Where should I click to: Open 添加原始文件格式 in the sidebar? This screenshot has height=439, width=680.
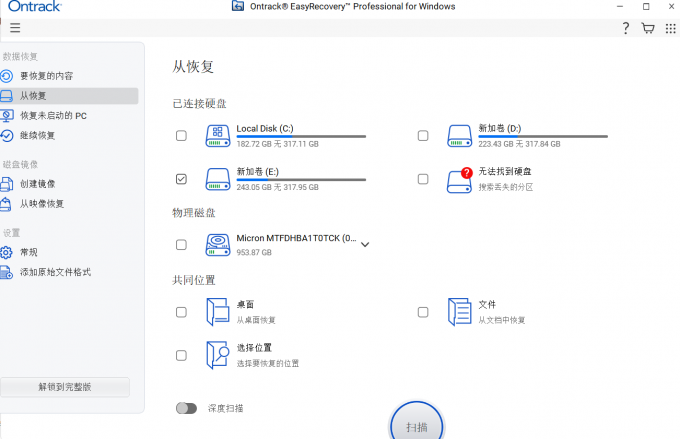69,272
